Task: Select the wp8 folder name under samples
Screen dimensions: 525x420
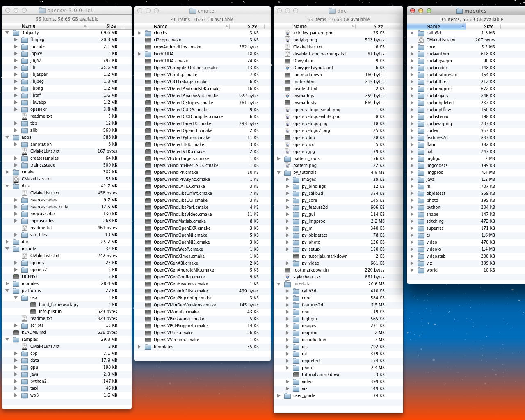Action: (x=34, y=395)
